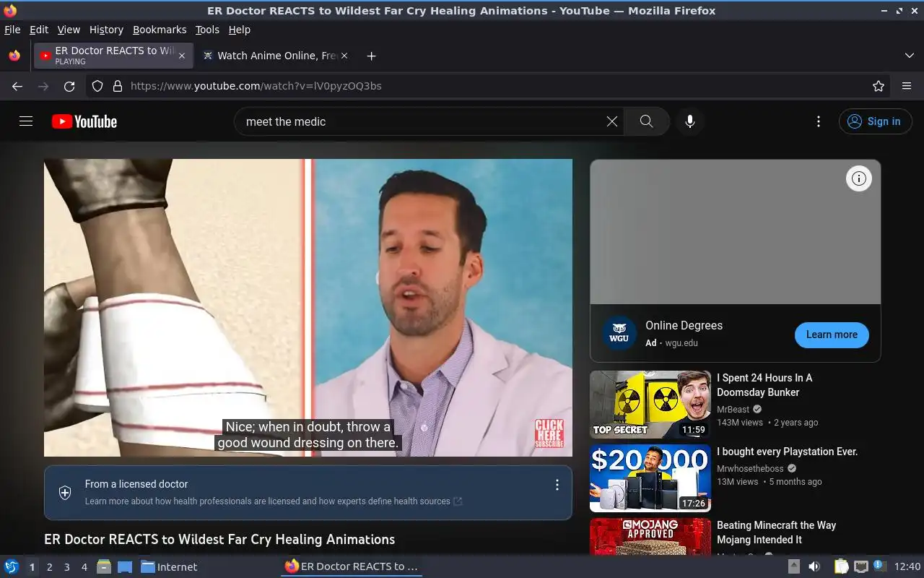Click the show desktop taskbar icon
This screenshot has height=578, width=924.
tap(125, 567)
